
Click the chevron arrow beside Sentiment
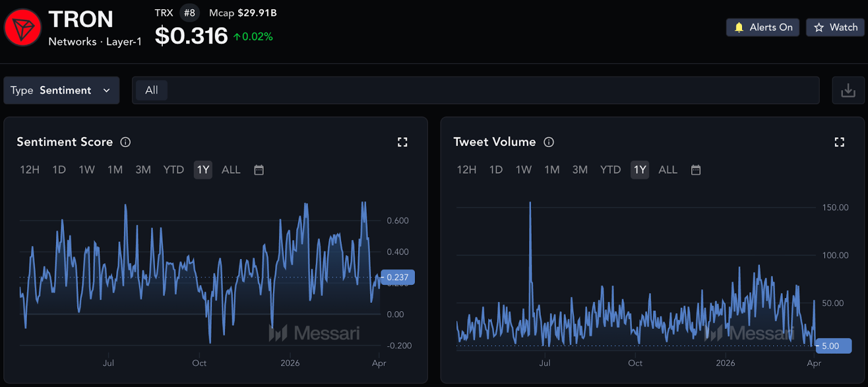coord(107,91)
